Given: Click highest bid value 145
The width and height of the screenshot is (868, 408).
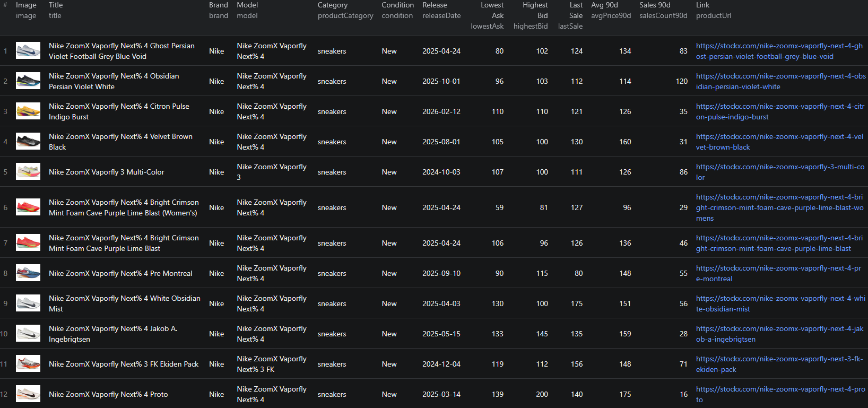Looking at the screenshot, I should click(x=542, y=334).
